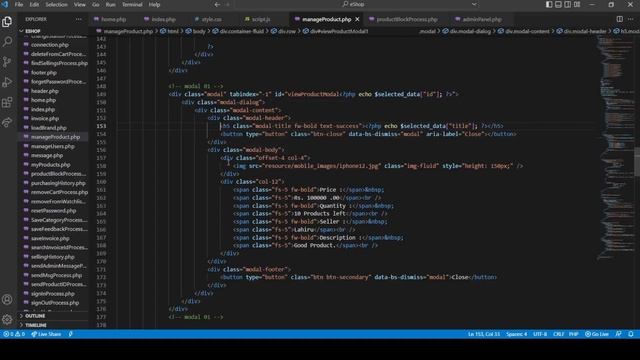Open signOutProcess.php in the explorer

(55, 303)
